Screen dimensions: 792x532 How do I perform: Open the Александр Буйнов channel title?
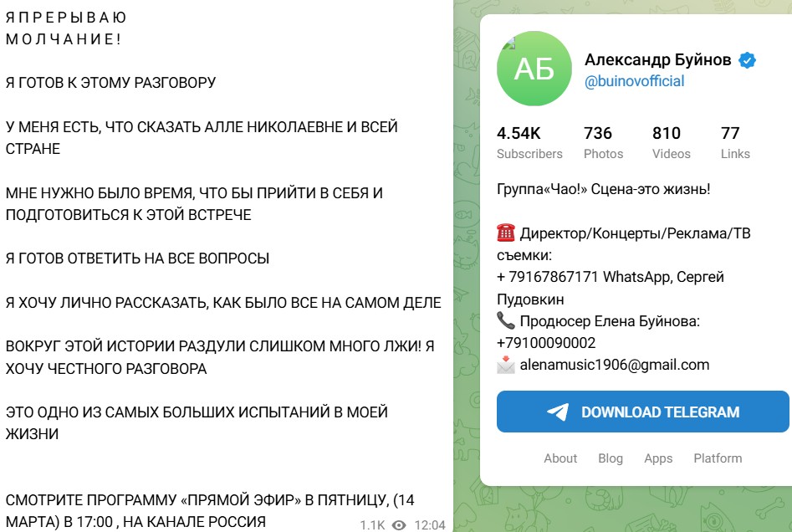[x=657, y=59]
